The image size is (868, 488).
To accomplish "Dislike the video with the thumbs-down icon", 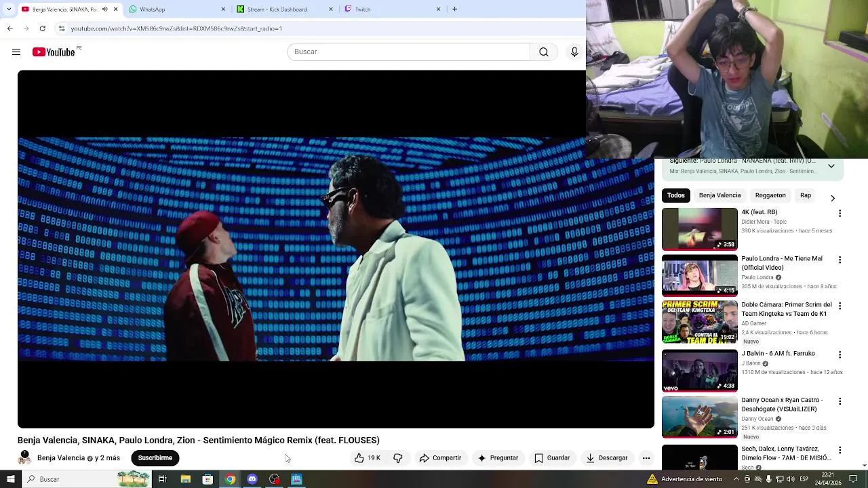I will pos(398,458).
